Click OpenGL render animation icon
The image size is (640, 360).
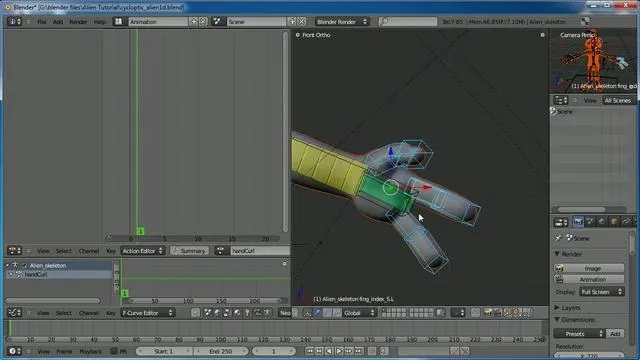coord(497,313)
